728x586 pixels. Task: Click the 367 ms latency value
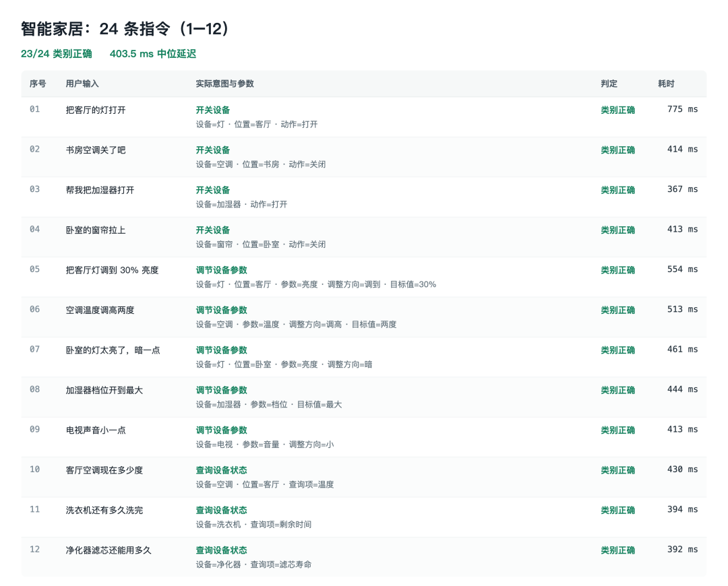tap(682, 189)
